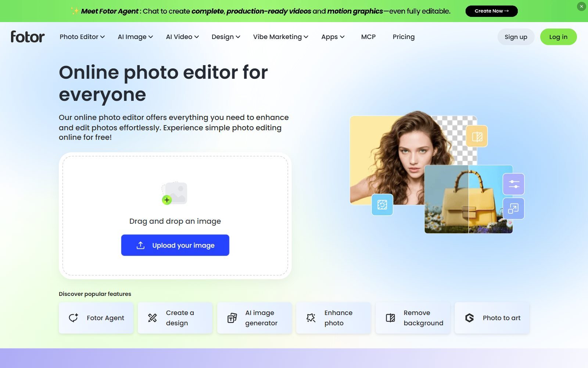Image resolution: width=588 pixels, height=368 pixels.
Task: Open the MCP nav item
Action: [x=368, y=37]
